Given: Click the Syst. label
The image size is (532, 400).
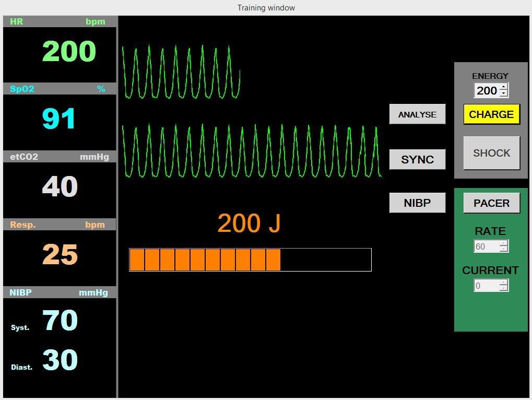Looking at the screenshot, I should pos(20,327).
